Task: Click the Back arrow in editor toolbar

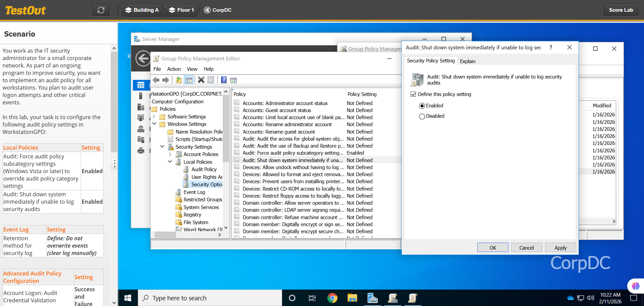Action: pos(156,80)
